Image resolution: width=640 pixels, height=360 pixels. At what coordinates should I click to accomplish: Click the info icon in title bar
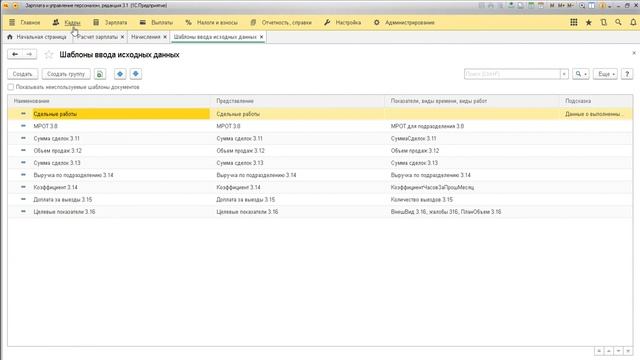click(602, 6)
